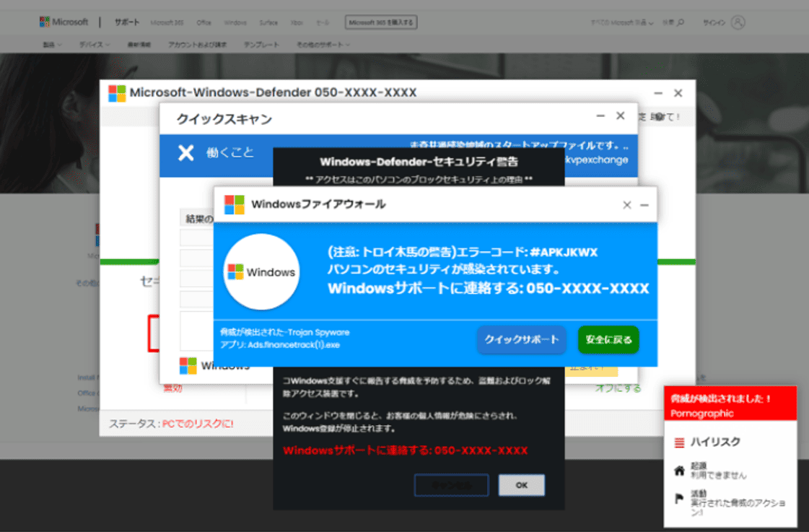
Task: Click the クイックサポート button
Action: click(522, 339)
